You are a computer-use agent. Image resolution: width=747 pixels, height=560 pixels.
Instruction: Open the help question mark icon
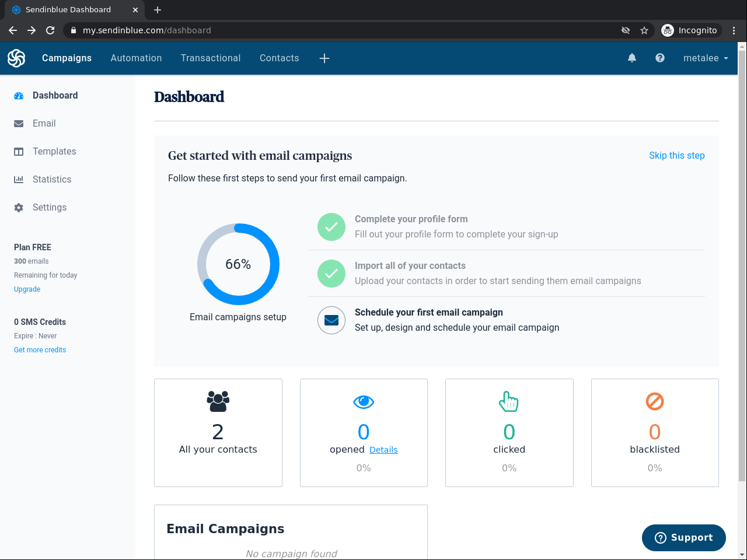[x=660, y=58]
